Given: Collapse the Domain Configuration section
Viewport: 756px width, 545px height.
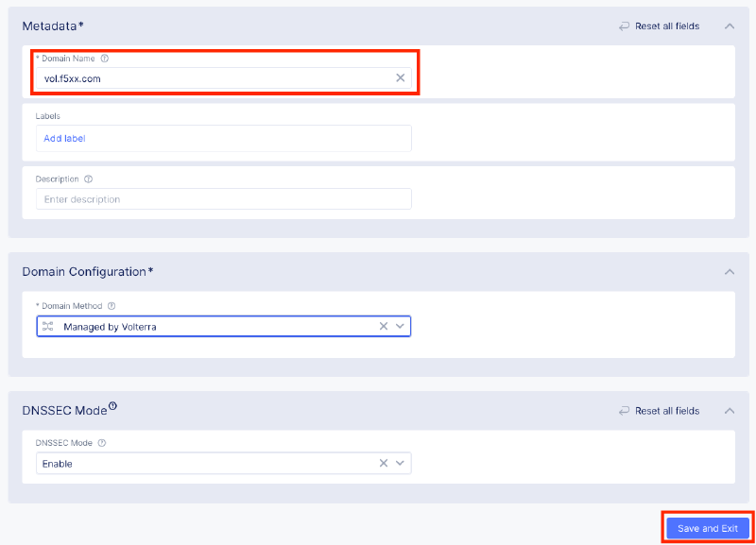Looking at the screenshot, I should pos(729,272).
